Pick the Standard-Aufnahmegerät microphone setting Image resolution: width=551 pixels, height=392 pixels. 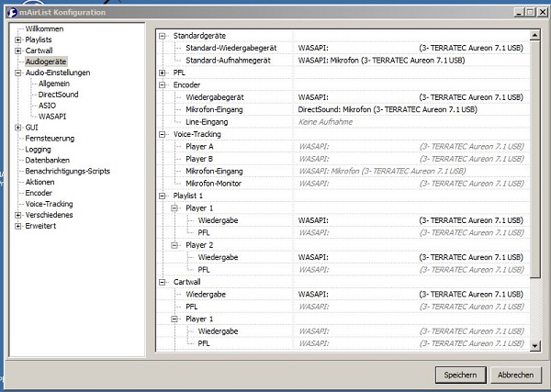411,60
